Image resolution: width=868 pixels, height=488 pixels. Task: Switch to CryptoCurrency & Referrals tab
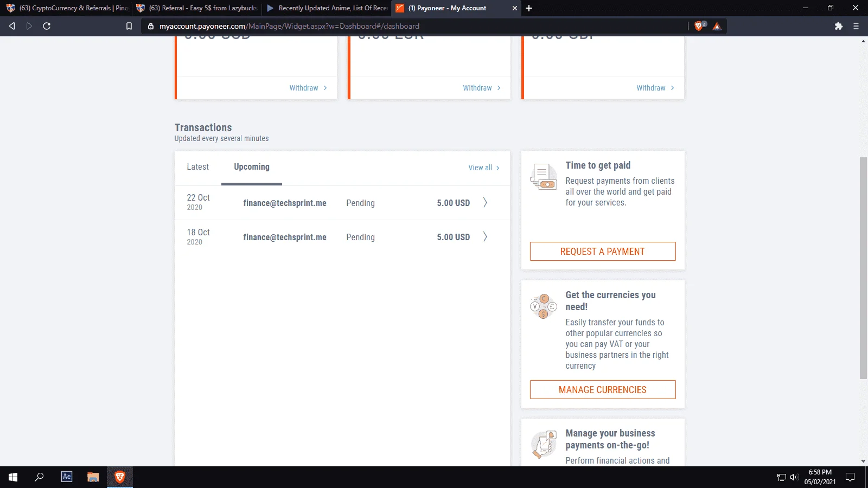(x=67, y=8)
